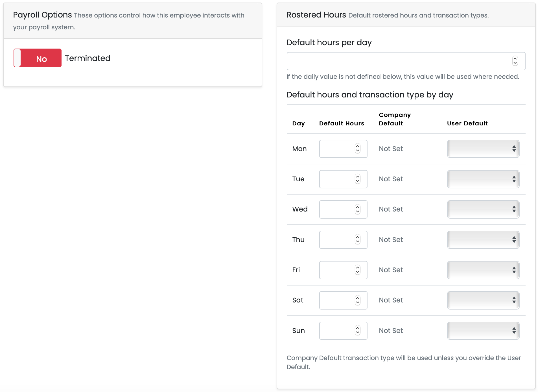The width and height of the screenshot is (538, 392).
Task: Open Wednesday User Default dropdown
Action: [x=483, y=209]
